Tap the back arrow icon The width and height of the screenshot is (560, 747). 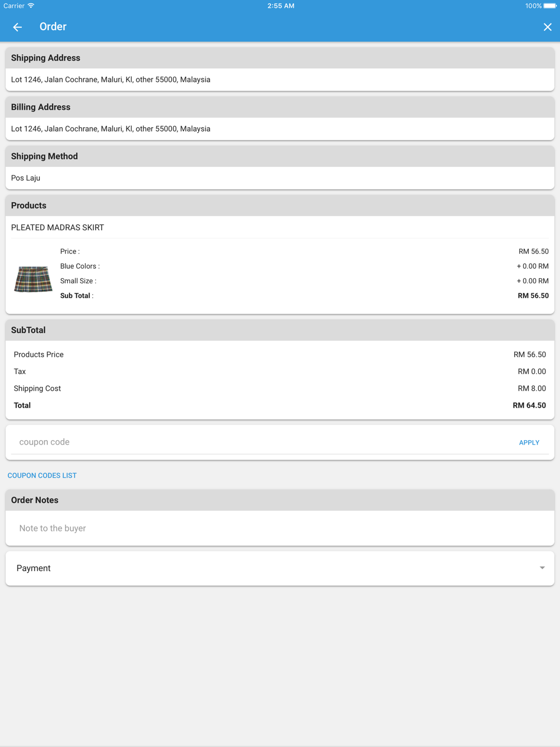[17, 27]
